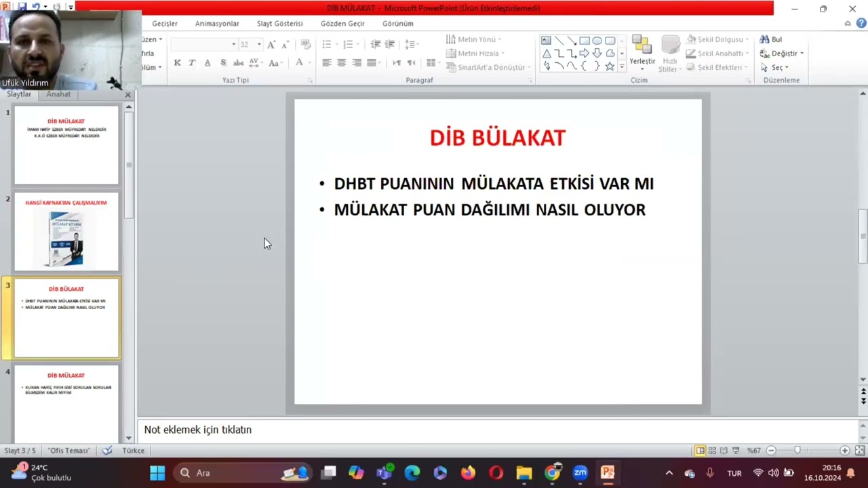
Task: Toggle text shadow (S) formatting
Action: [x=223, y=63]
